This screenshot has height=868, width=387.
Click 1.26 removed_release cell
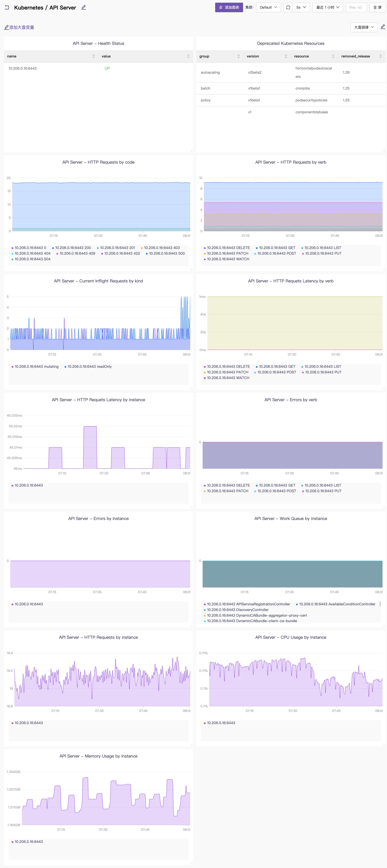click(346, 72)
